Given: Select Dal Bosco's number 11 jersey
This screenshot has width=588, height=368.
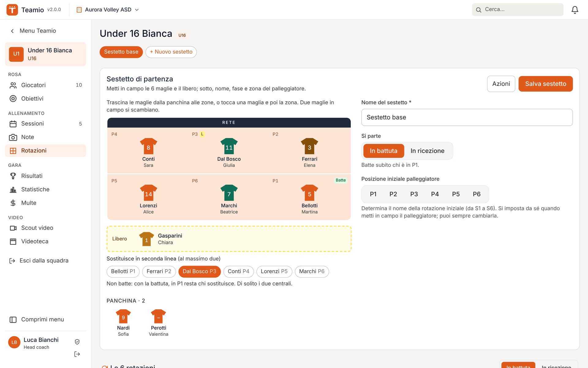Looking at the screenshot, I should [x=229, y=146].
